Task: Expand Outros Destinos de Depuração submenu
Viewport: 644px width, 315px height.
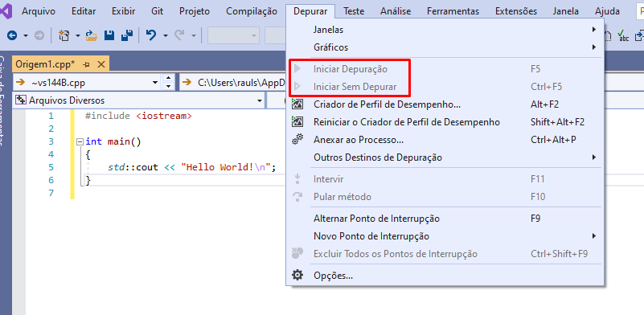Action: [x=445, y=157]
